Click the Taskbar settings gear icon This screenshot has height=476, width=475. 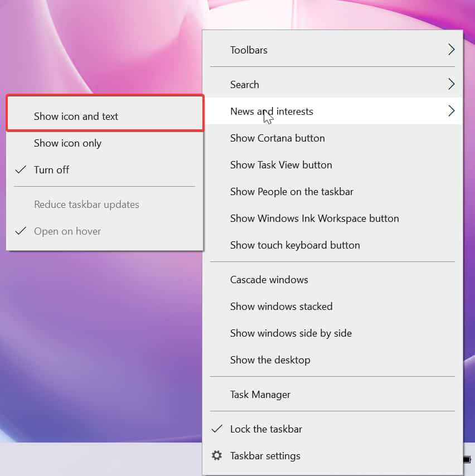click(x=217, y=455)
